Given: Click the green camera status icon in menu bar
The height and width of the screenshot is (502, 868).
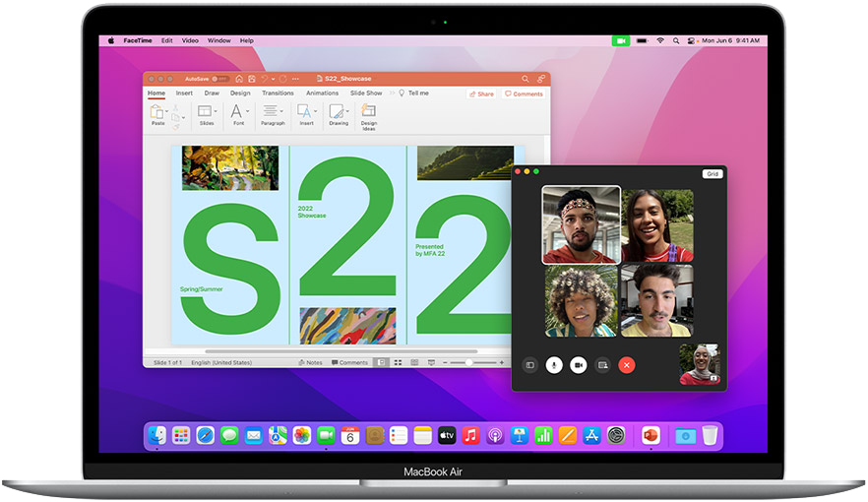Looking at the screenshot, I should [x=621, y=40].
